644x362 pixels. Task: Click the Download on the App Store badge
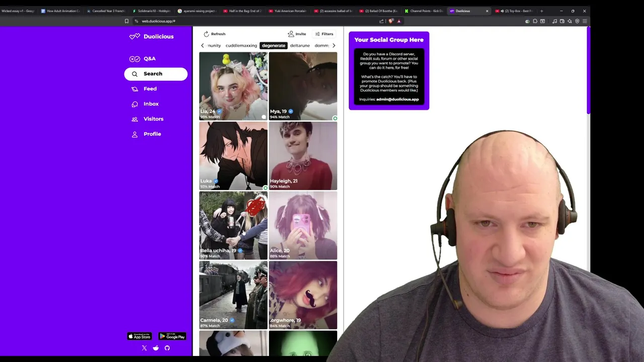(139, 336)
